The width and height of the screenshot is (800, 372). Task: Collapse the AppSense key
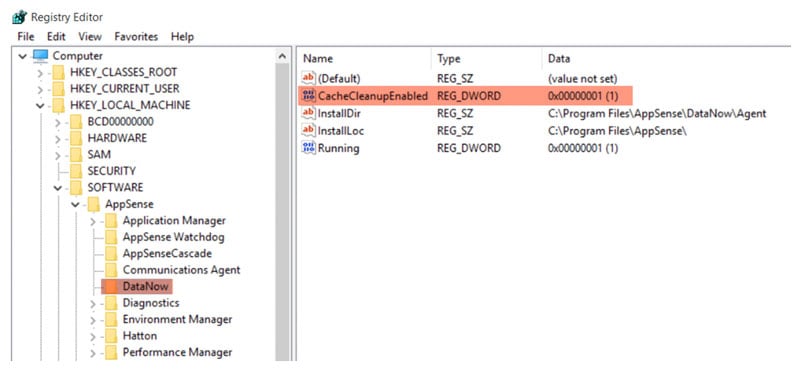76,205
